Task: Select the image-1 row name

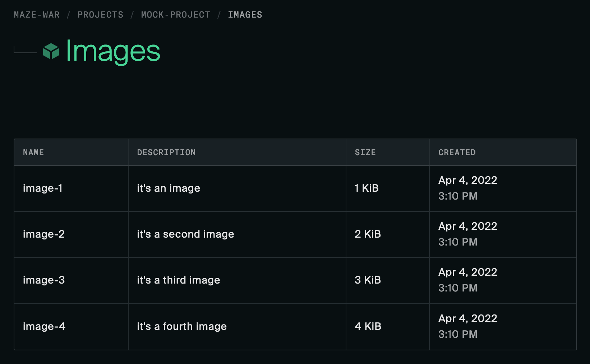Action: coord(43,188)
